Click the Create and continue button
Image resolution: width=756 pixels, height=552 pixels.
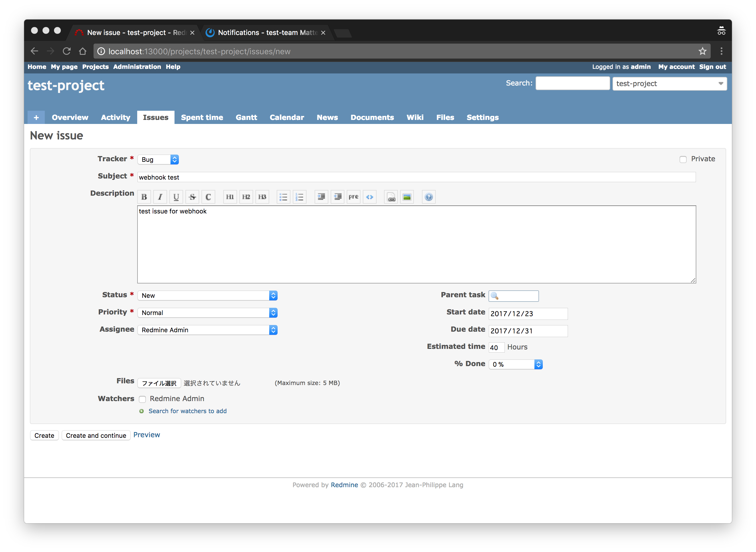[x=96, y=435]
